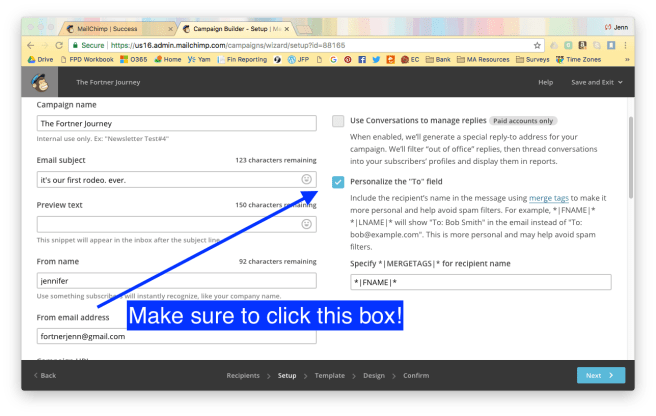Open the Drive bookmark
The image size is (656, 416).
tap(40, 59)
